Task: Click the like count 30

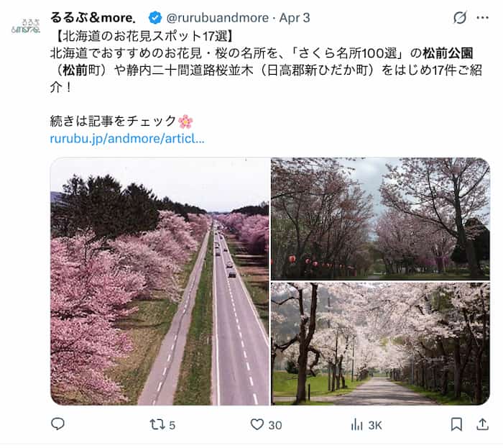Action: pyautogui.click(x=275, y=425)
